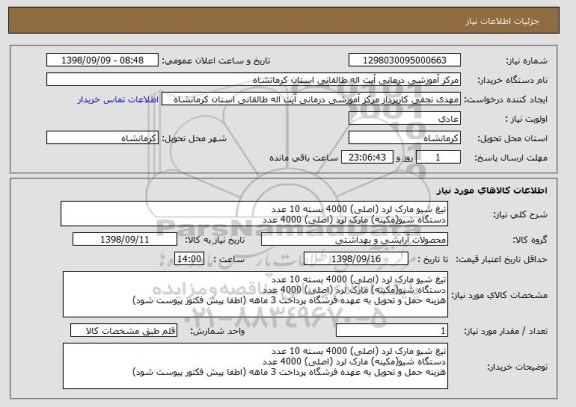Screen dimensions: 576x407
Task: Click the label 'نام دستگاه خریدار:'
Action: tap(513, 80)
